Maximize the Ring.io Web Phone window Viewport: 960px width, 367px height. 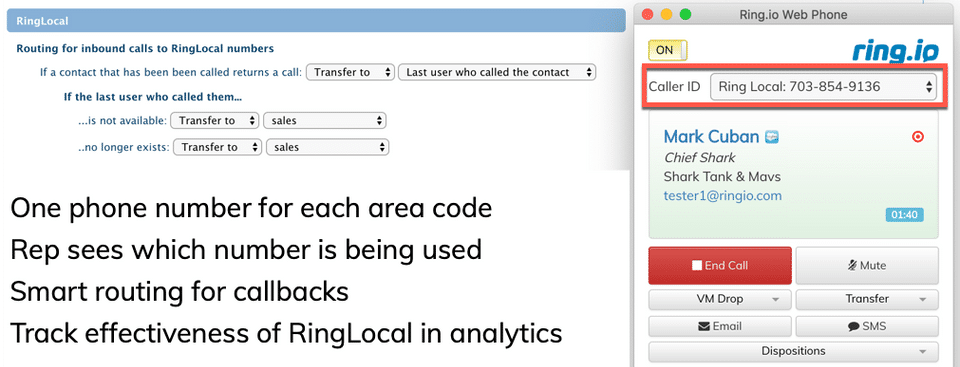tap(686, 14)
